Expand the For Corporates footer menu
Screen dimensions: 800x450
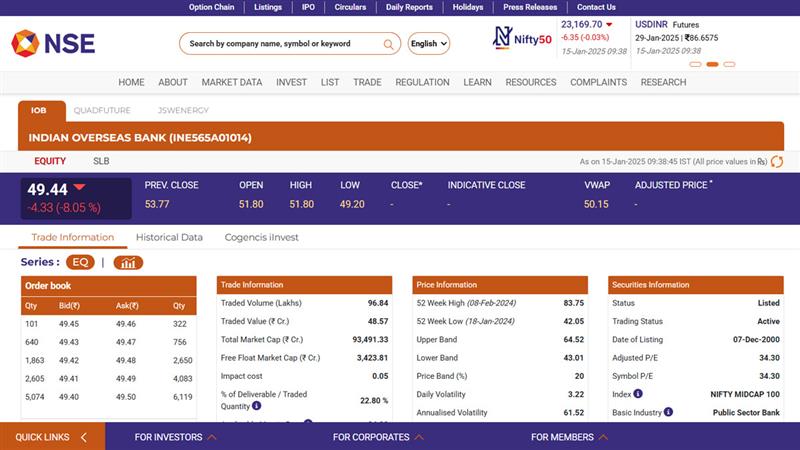378,437
